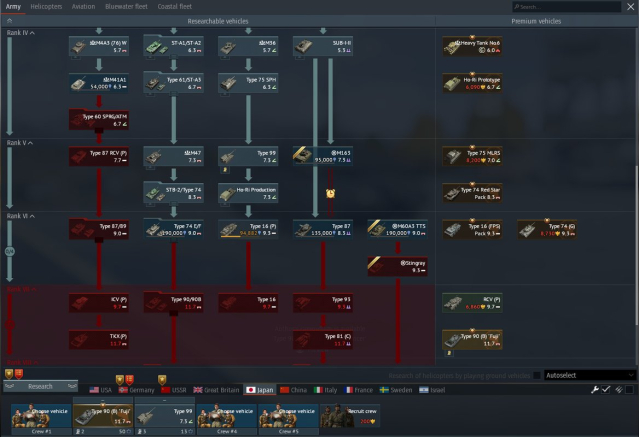Screen dimensions: 639x437
Task: Select the Heavy Tank No.6 premium vehicle
Action: 470,46
